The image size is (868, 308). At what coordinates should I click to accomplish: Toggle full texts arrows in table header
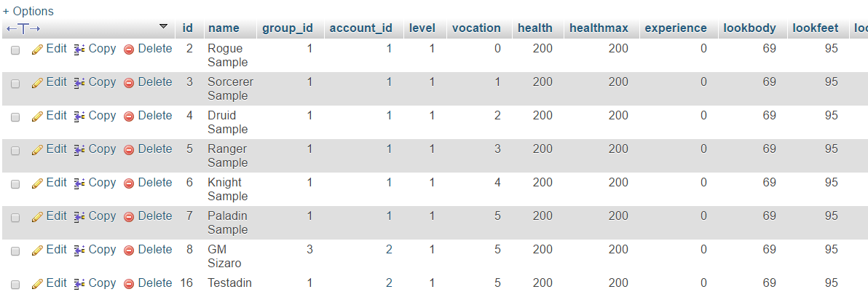[23, 28]
